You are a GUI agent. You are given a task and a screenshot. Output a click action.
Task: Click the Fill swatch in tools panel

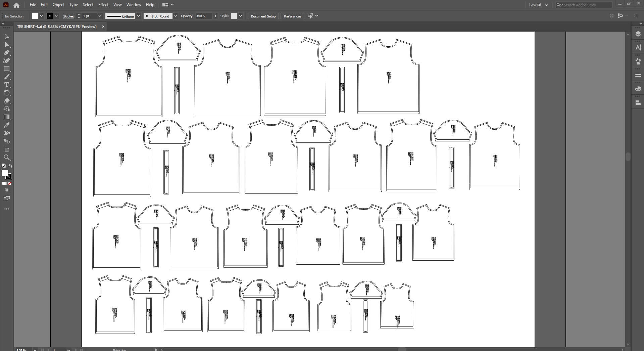5,173
